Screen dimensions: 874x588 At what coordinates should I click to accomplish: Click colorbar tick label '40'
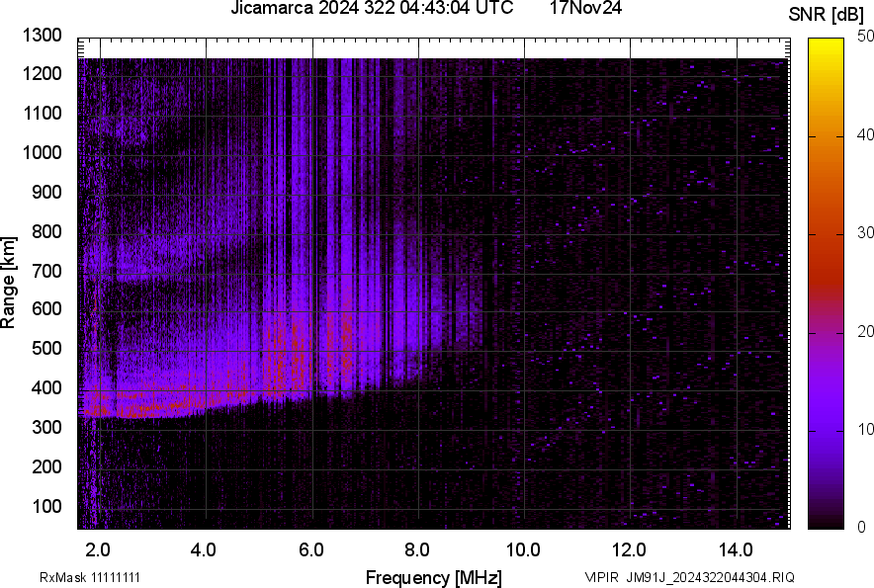point(865,134)
